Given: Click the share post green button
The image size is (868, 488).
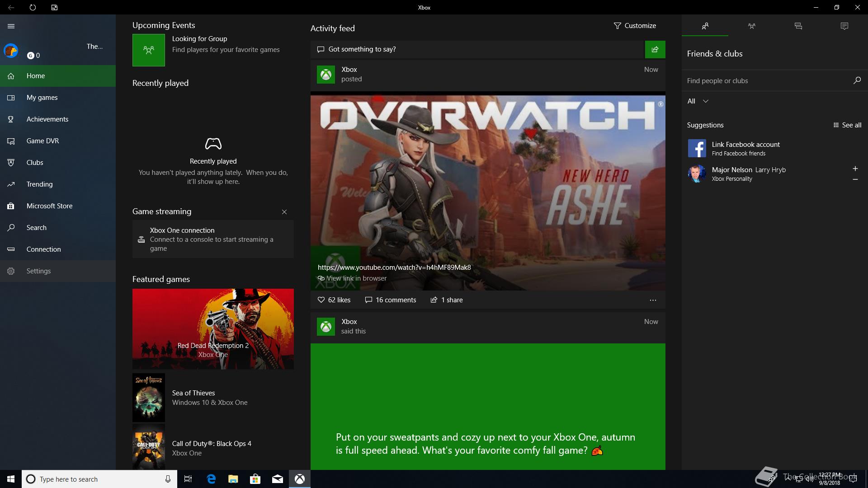Looking at the screenshot, I should pyautogui.click(x=655, y=49).
